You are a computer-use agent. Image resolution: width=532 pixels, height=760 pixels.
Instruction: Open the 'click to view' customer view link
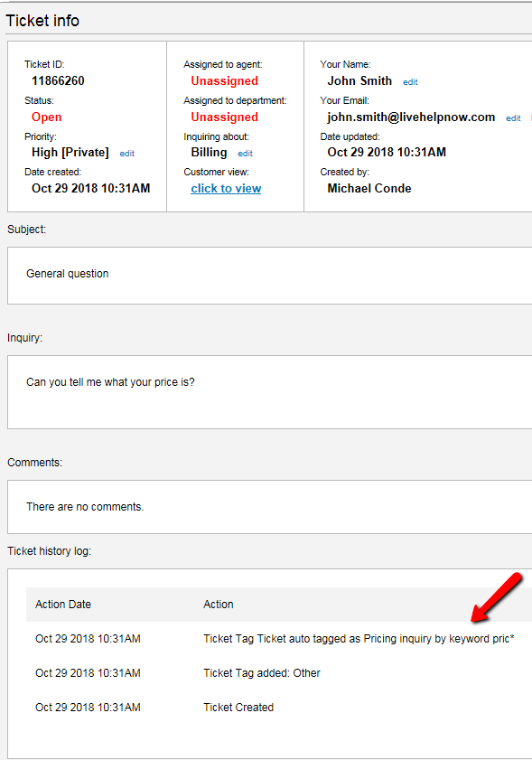tap(226, 189)
